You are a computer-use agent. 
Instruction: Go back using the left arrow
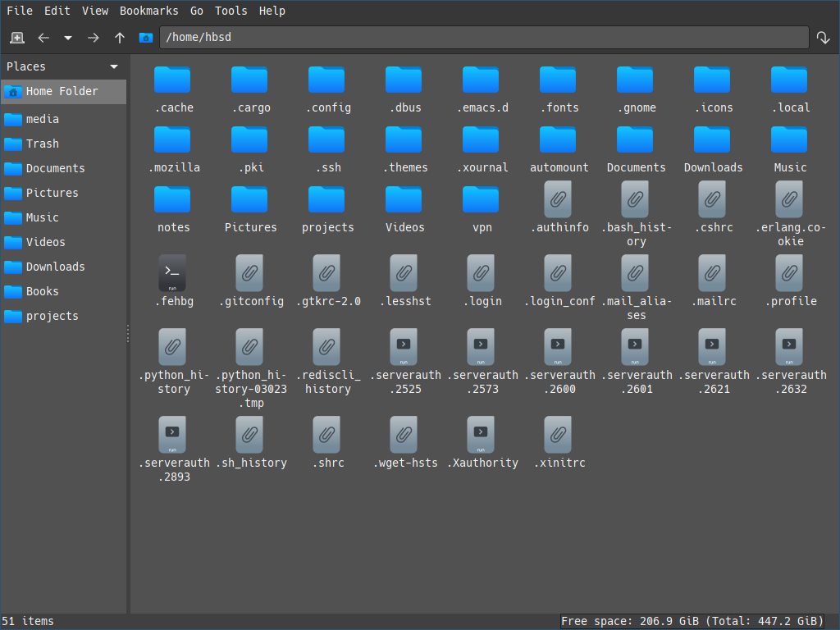point(43,38)
